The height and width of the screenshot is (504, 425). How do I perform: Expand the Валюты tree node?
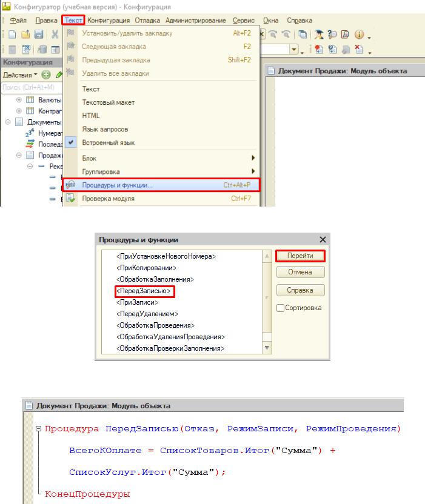coord(19,100)
